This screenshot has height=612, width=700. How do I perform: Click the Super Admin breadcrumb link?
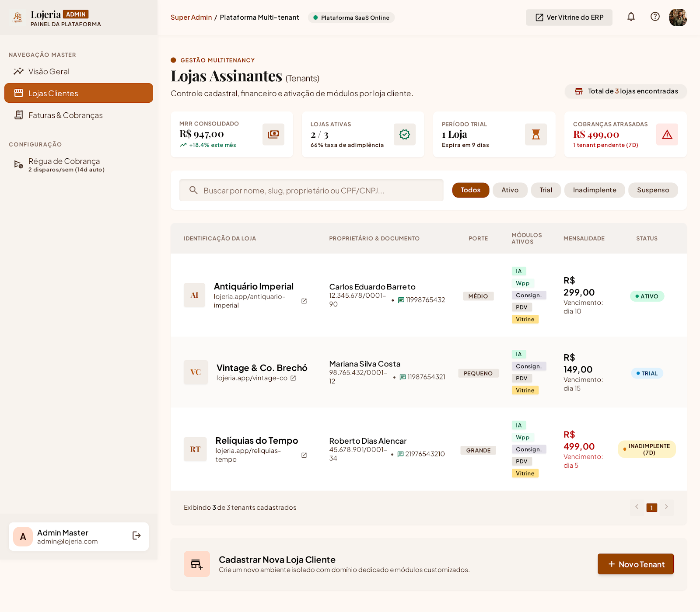tap(191, 17)
